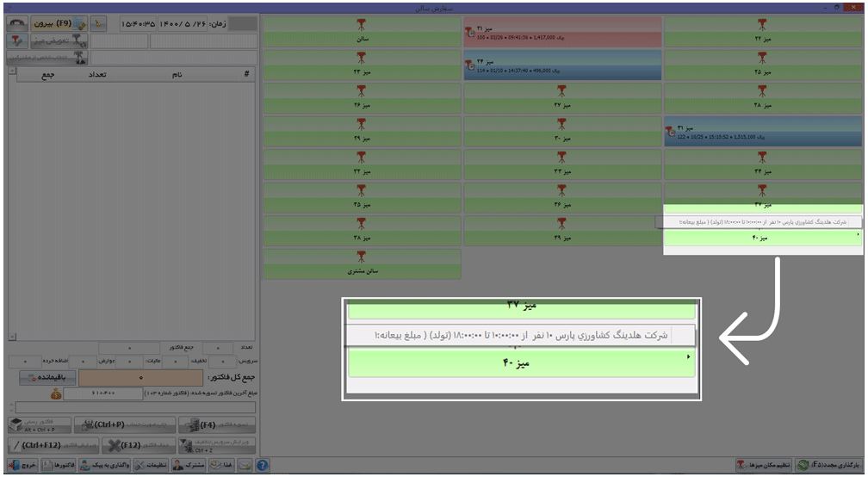Click تنظیم مکان میزها table layout button
Viewport: 868px width, 477px height.
(x=764, y=465)
